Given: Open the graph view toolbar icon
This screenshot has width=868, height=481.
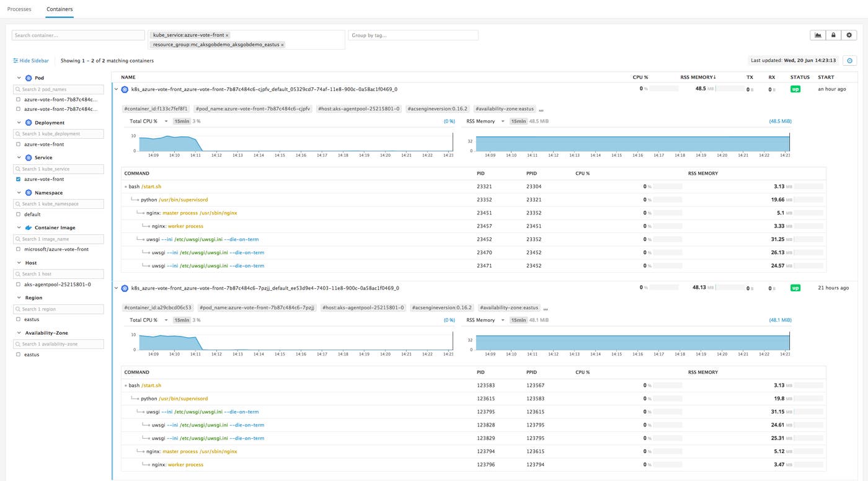Looking at the screenshot, I should coord(818,35).
